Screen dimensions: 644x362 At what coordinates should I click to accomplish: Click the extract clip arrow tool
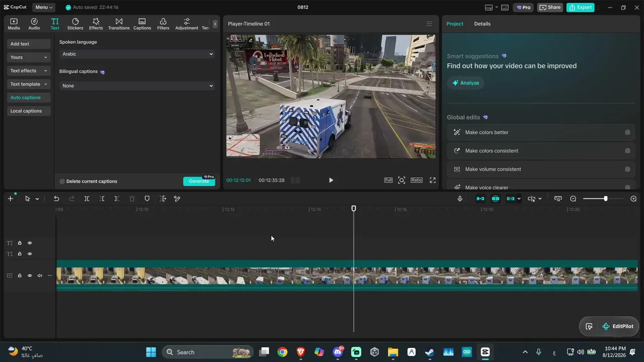162,199
